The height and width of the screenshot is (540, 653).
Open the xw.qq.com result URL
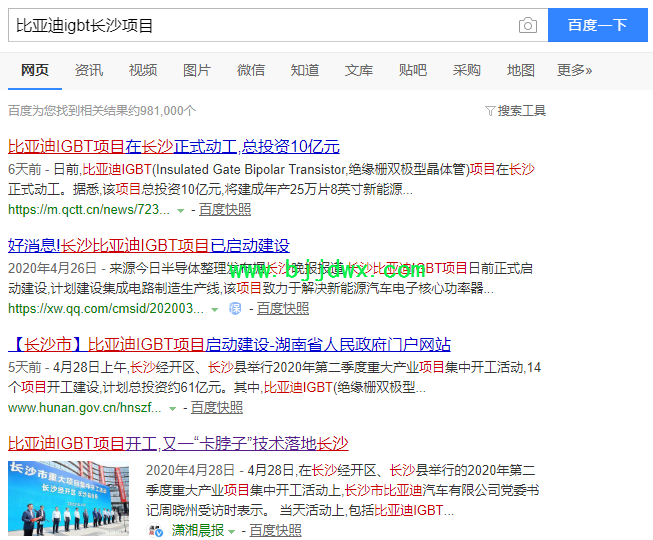(106, 309)
